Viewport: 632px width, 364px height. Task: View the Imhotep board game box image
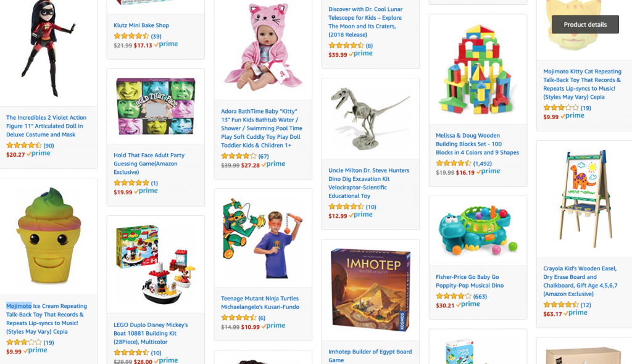click(370, 290)
